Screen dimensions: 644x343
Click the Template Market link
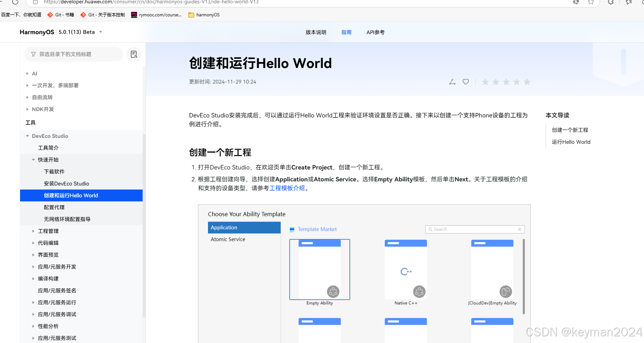[317, 229]
